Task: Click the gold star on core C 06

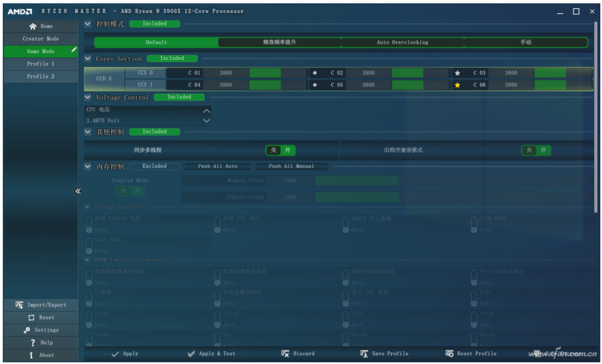Action: click(457, 85)
